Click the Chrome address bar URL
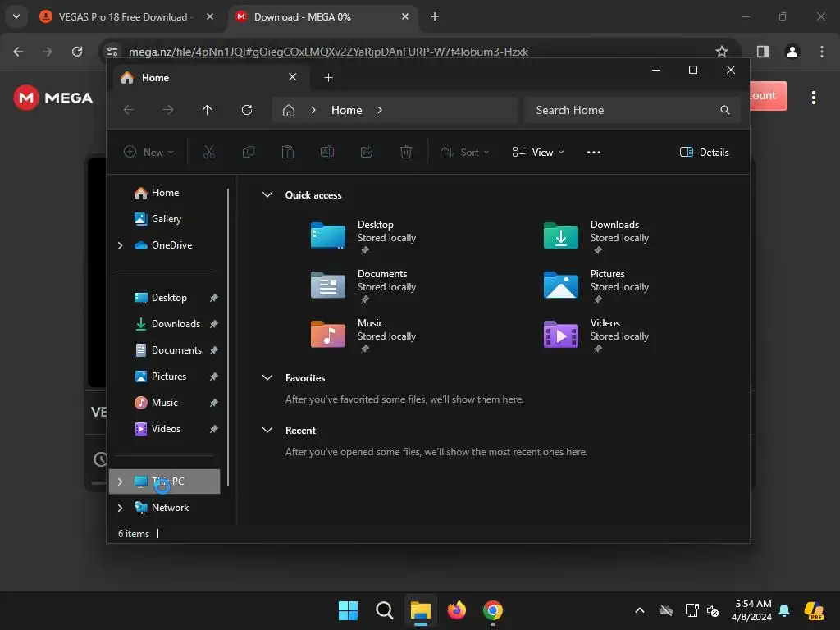This screenshot has width=840, height=630. 328,52
